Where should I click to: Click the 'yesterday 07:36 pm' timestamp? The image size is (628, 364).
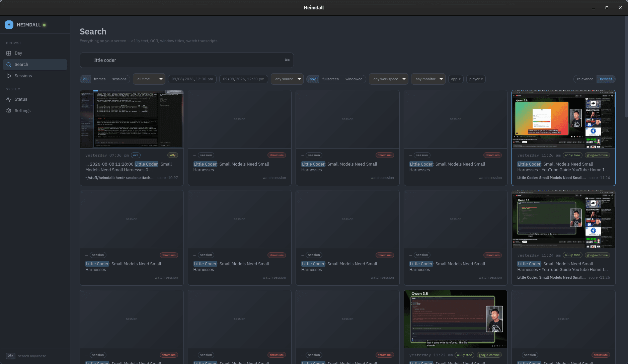point(107,155)
